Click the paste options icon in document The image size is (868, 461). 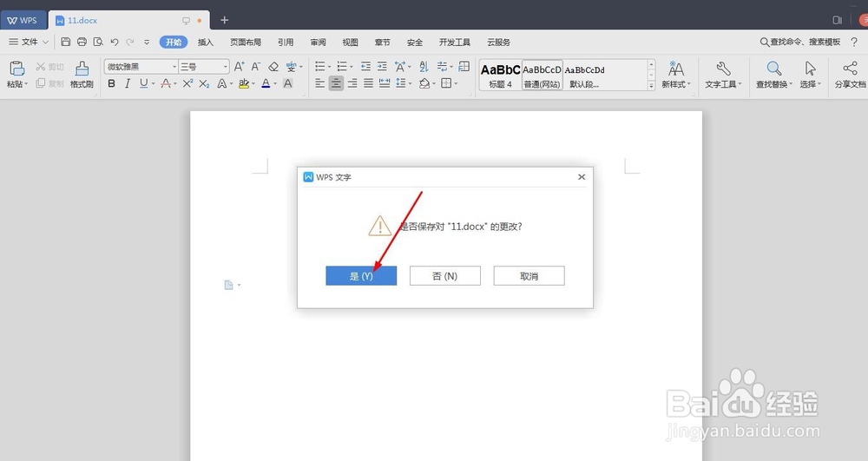(x=228, y=285)
